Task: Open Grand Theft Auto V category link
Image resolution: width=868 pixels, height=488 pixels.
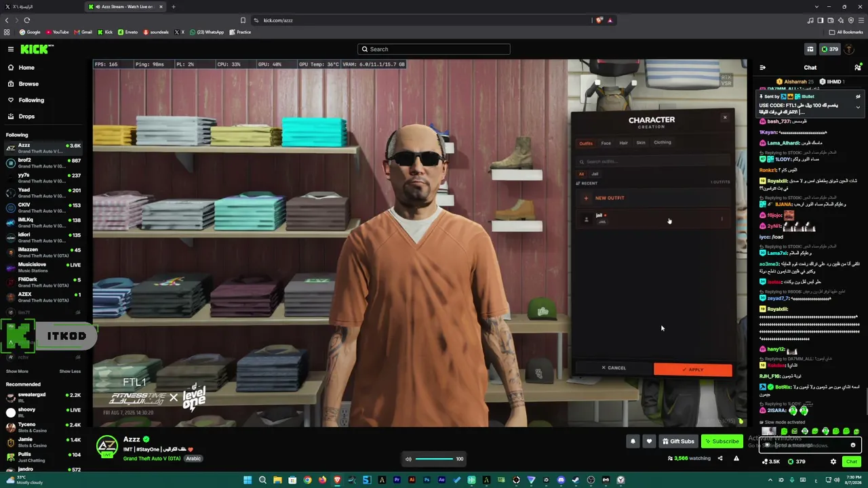Action: click(152, 458)
